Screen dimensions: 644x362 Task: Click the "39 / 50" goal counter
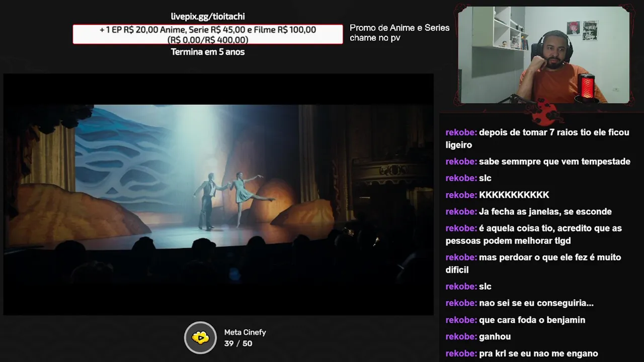click(238, 343)
